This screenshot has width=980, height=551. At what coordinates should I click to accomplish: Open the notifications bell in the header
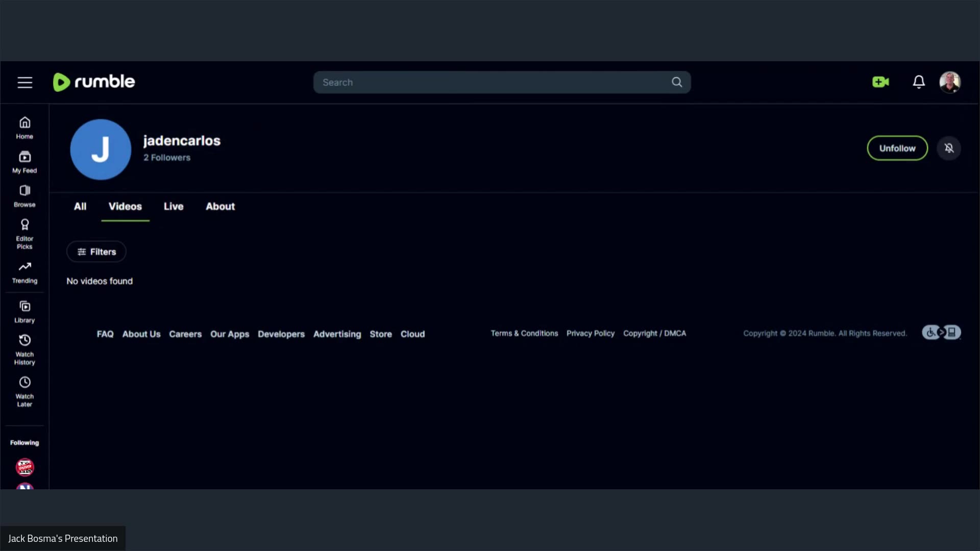(x=918, y=82)
